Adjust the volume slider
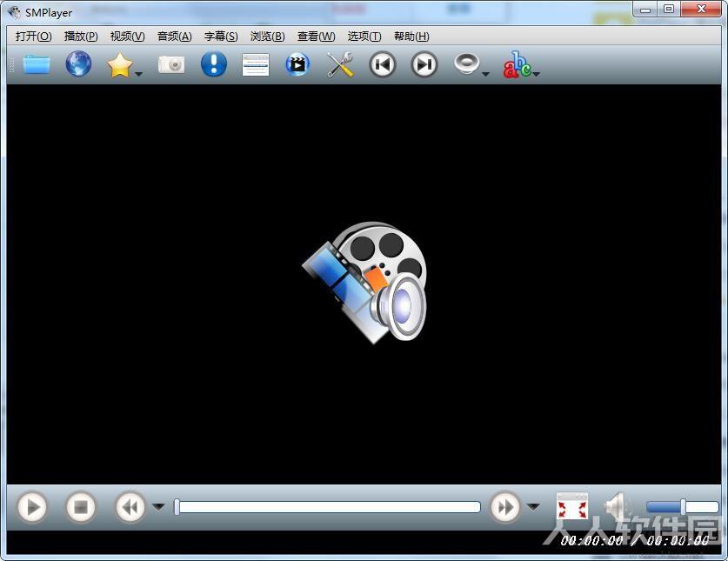The width and height of the screenshot is (728, 561). click(683, 507)
